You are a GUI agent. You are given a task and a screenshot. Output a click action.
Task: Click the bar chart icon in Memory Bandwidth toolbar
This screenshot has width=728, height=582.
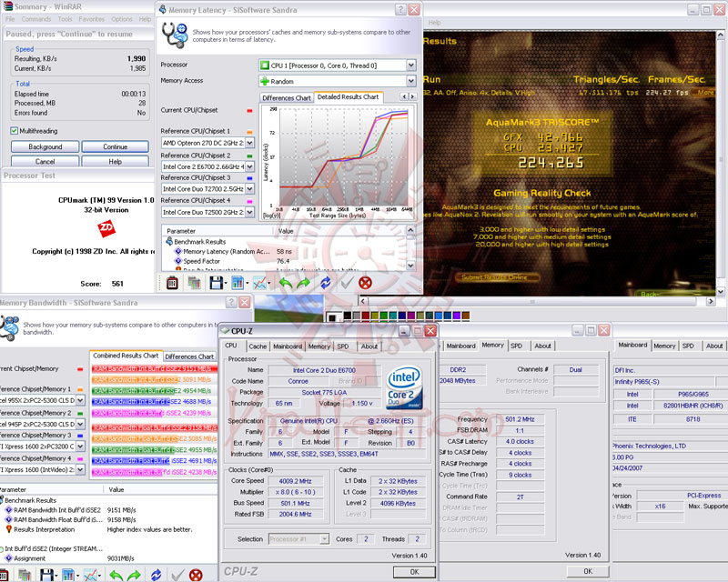[67, 575]
